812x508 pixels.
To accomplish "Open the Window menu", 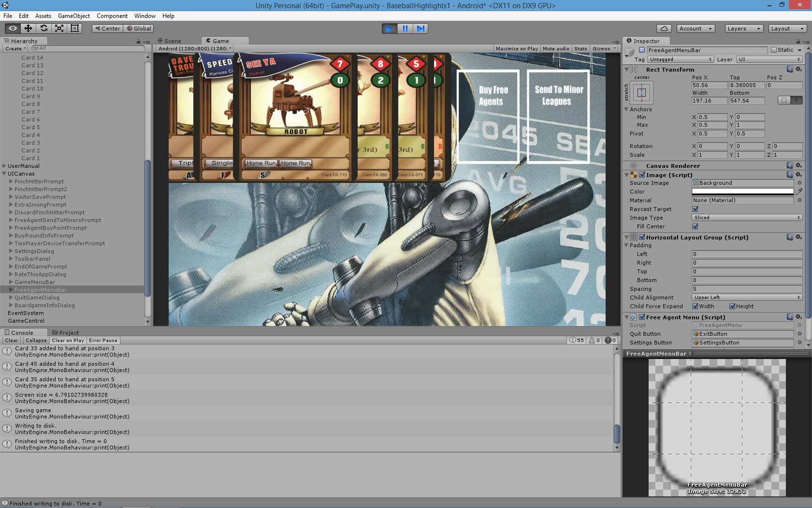I will [x=145, y=16].
